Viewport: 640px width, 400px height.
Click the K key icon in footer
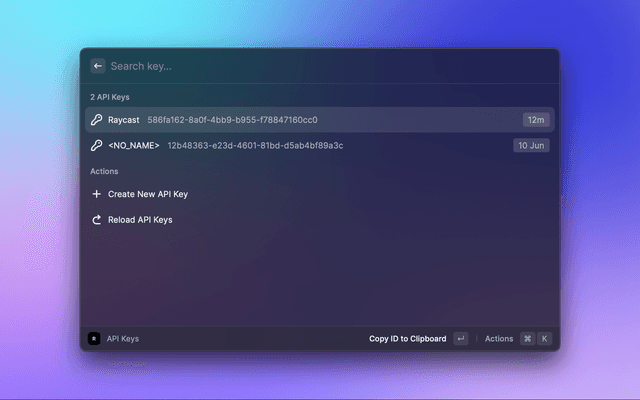click(545, 339)
